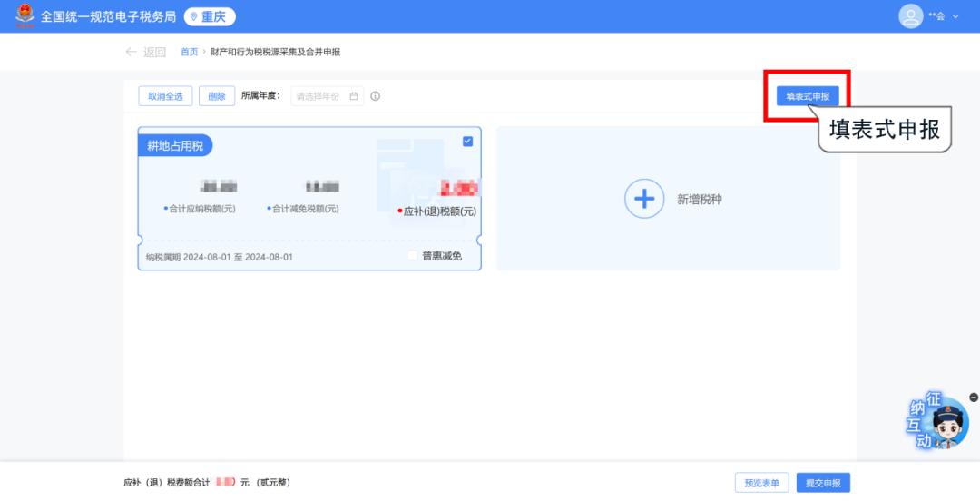Viewport: 980px width, 501px height.
Task: Submit the declaration with 提交申报
Action: coord(823,483)
